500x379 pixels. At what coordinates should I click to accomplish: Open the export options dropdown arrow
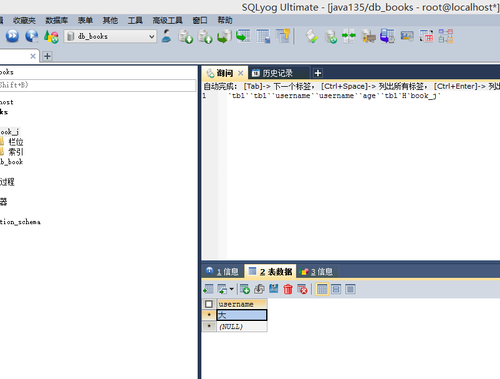point(231,289)
